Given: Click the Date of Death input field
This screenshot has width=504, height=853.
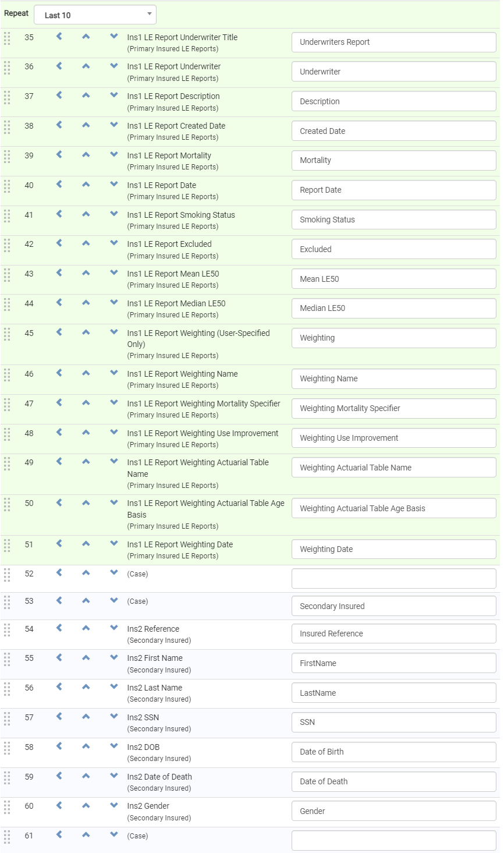Looking at the screenshot, I should click(393, 781).
